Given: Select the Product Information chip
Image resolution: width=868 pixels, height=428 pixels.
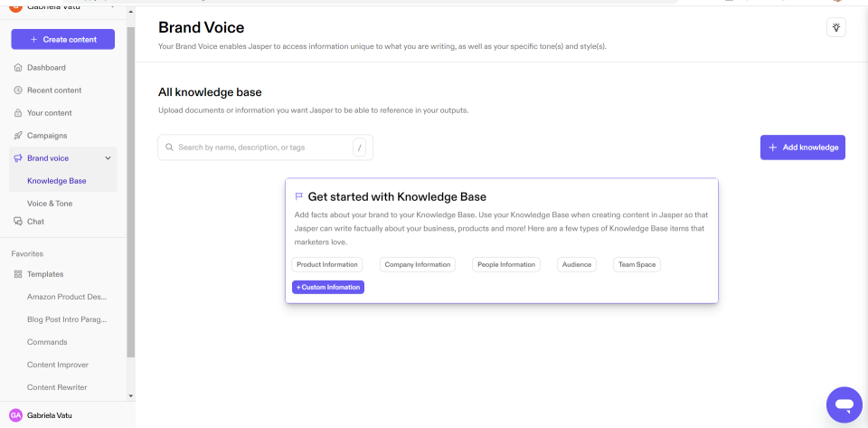Looking at the screenshot, I should tap(327, 264).
